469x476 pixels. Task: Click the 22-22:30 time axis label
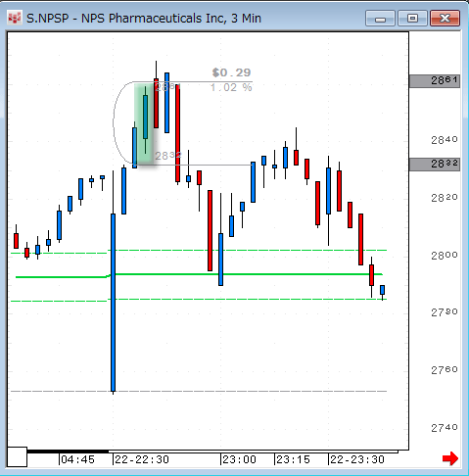point(142,459)
